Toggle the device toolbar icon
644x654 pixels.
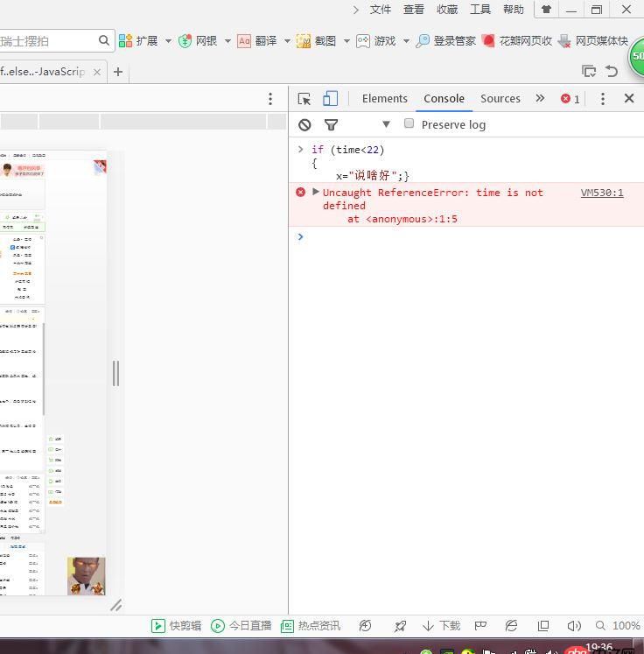point(330,99)
